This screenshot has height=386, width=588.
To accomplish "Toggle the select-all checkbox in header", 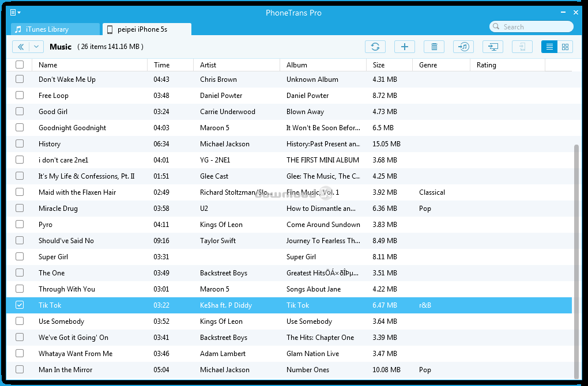I will [20, 65].
